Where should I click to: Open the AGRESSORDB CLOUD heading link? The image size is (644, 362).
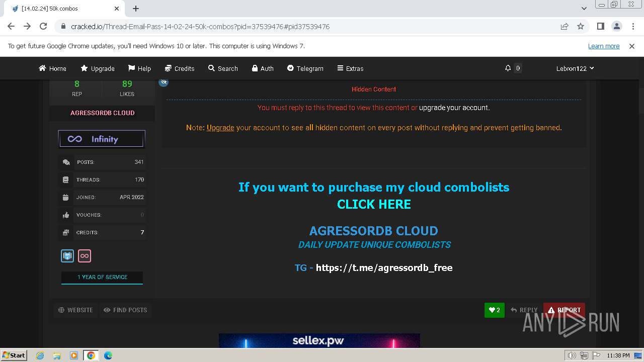click(373, 231)
